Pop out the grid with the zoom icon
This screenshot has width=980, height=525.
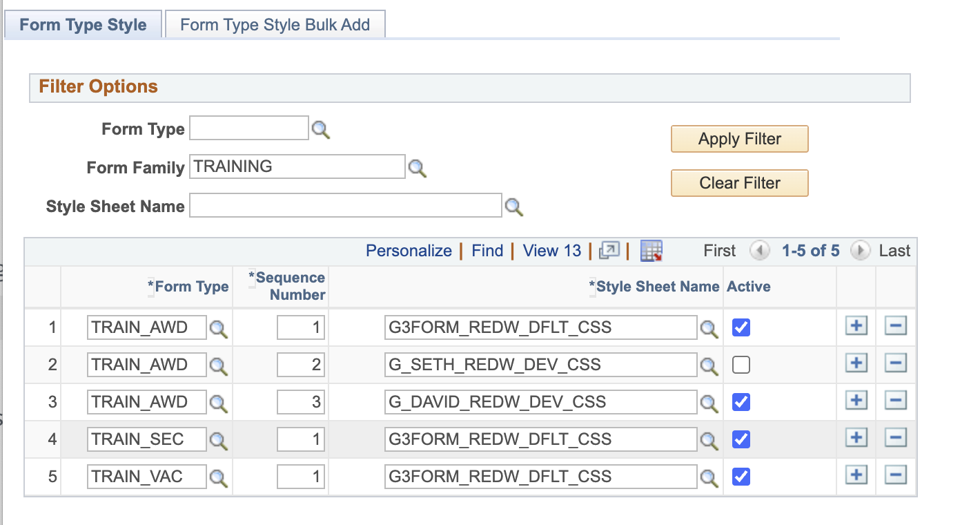[609, 250]
